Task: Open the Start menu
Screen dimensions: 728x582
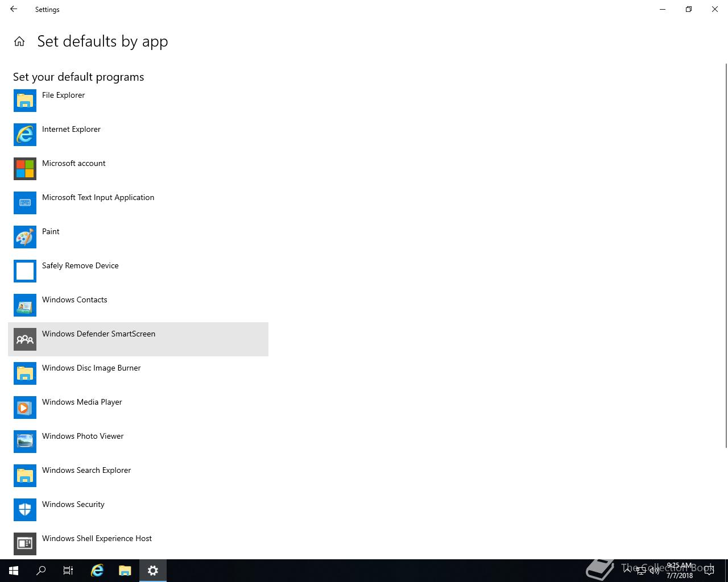Action: click(x=14, y=571)
